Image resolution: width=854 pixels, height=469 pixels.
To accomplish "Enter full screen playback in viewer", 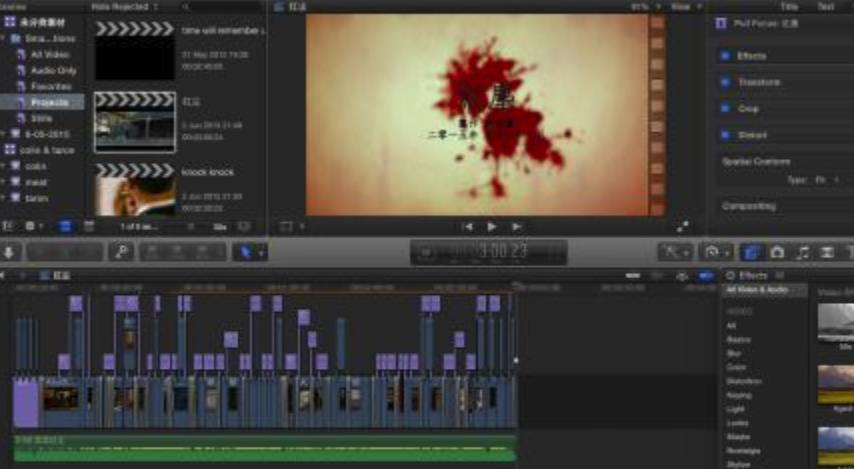I will coord(683,227).
